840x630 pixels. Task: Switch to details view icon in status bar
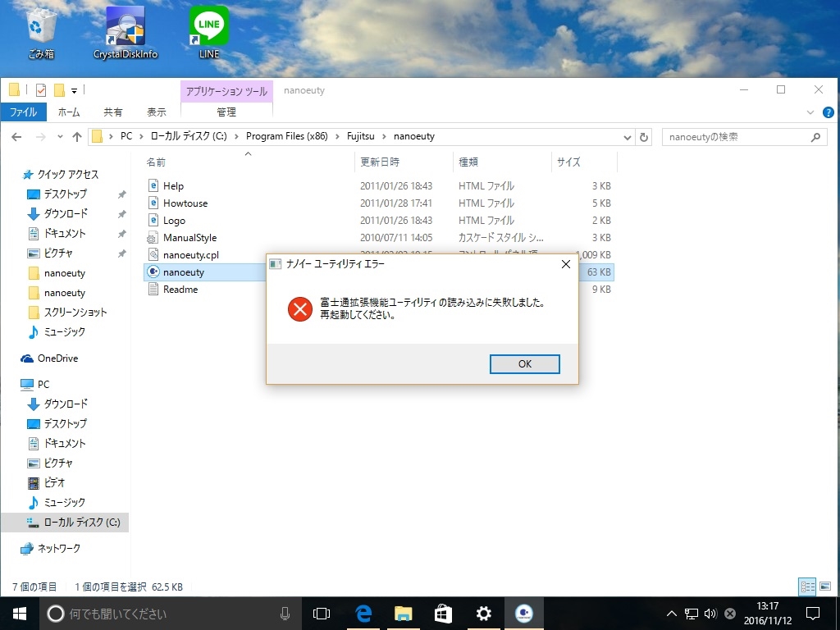coord(807,586)
